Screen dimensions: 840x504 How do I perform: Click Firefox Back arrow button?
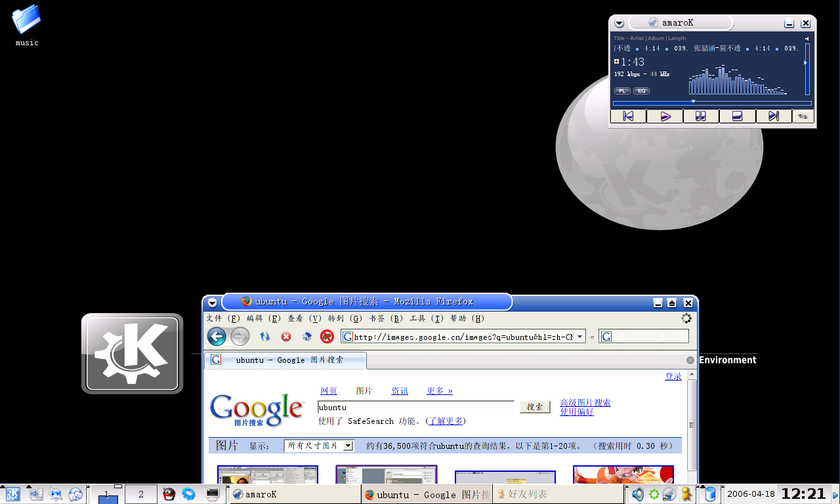coord(217,337)
